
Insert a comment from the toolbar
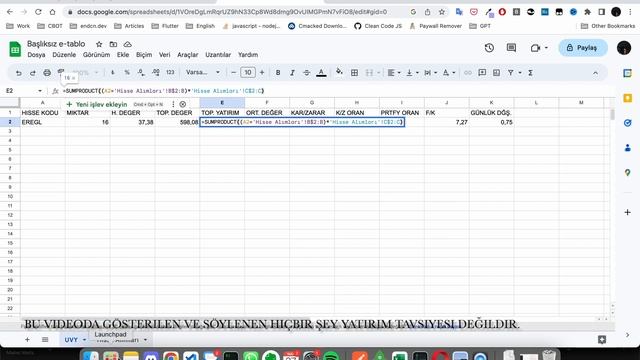point(482,73)
